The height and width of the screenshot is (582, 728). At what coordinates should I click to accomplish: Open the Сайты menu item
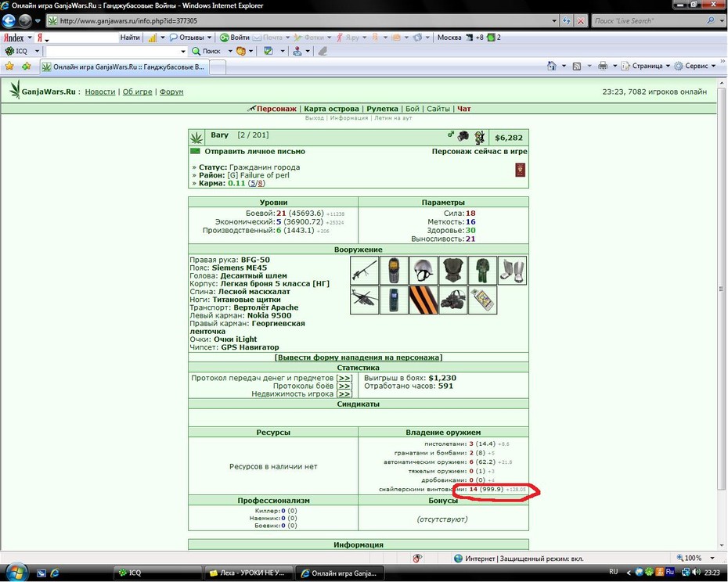point(438,109)
